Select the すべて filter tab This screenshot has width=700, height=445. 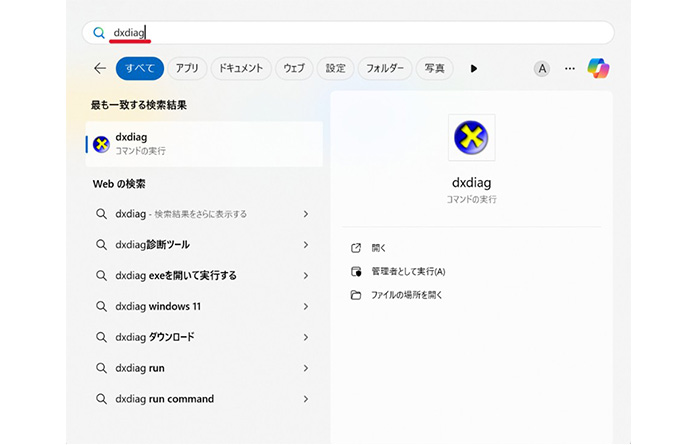point(139,68)
